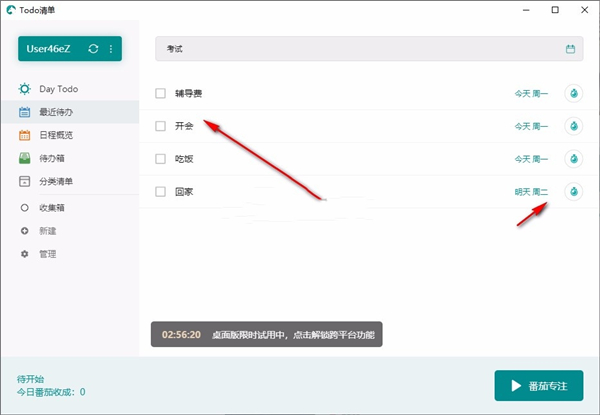Toggle the 回家 task checkbox
The image size is (600, 415).
click(x=160, y=191)
